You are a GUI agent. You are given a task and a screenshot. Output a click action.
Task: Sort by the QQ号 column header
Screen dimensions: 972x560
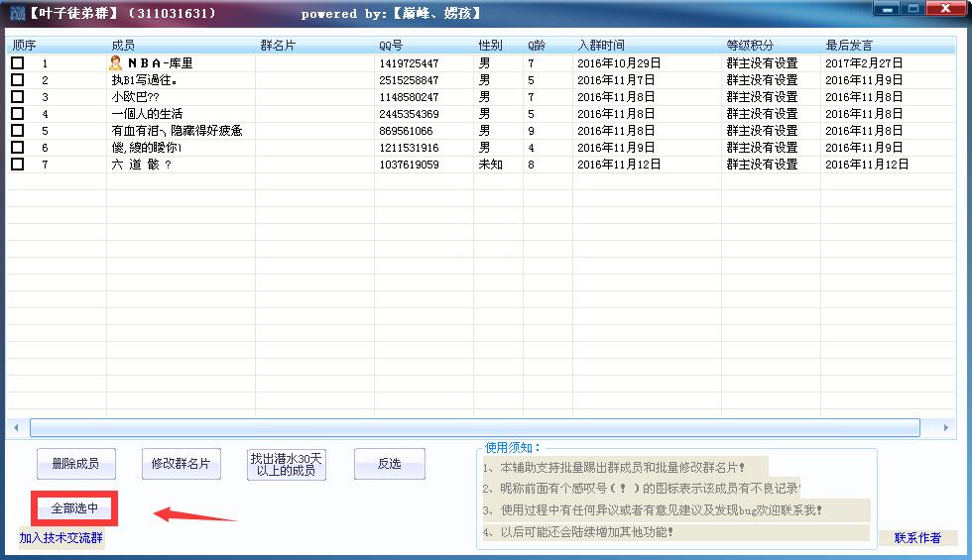coord(391,46)
